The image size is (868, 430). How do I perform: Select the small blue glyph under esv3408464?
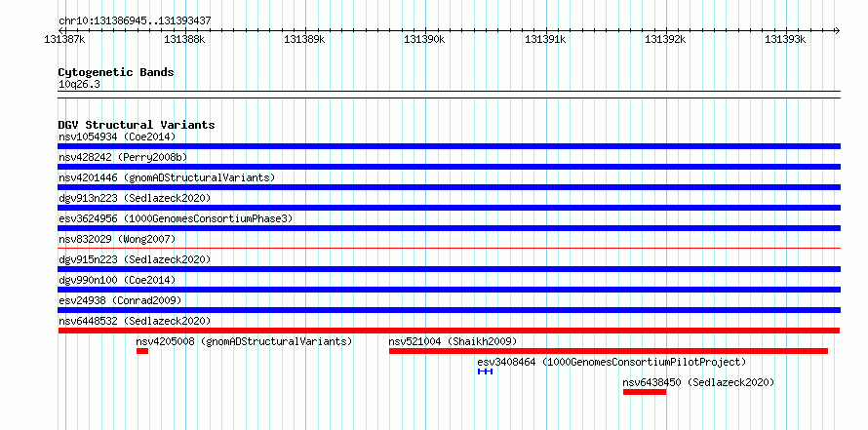click(485, 371)
